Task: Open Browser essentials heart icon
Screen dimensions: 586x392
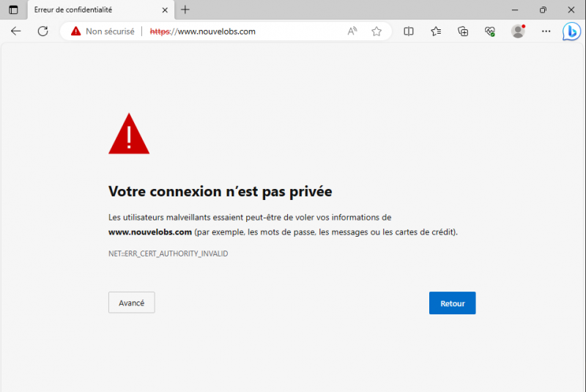Action: [490, 32]
